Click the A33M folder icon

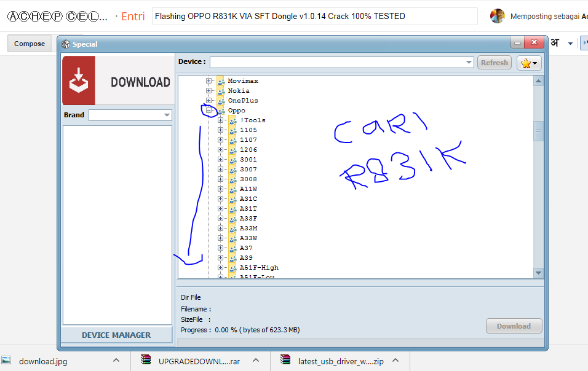(x=233, y=228)
